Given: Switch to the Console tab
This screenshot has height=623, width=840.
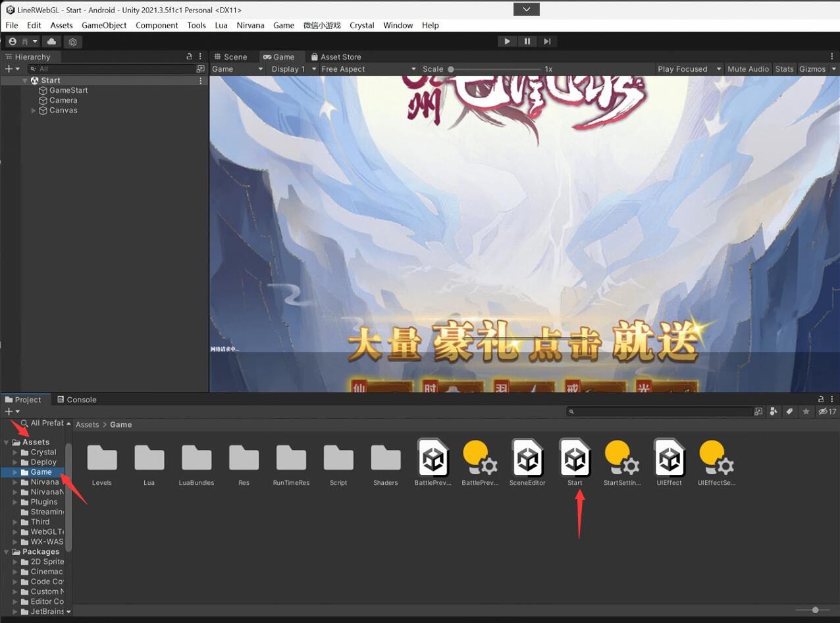Looking at the screenshot, I should [76, 400].
